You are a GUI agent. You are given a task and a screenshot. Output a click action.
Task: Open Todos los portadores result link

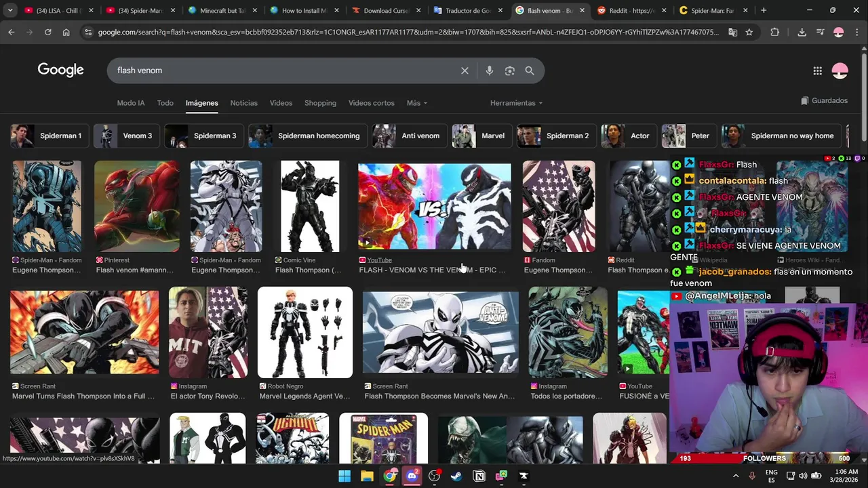(x=566, y=396)
